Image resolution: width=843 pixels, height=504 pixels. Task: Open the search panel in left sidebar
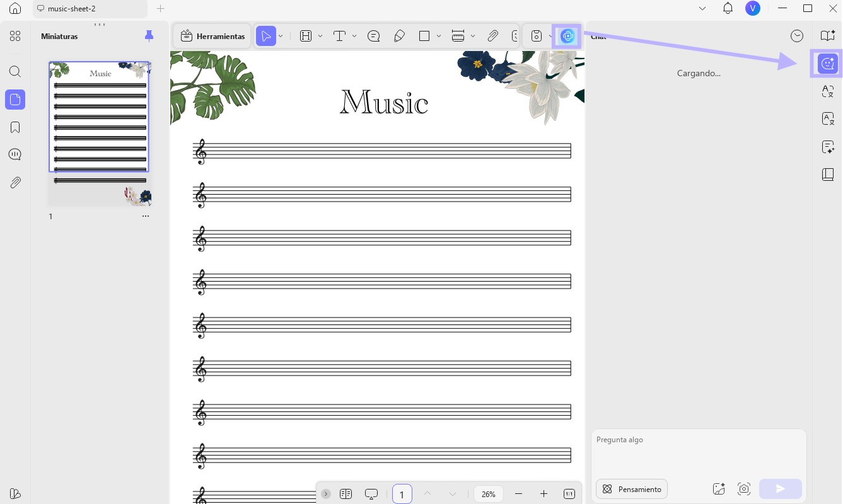[15, 71]
